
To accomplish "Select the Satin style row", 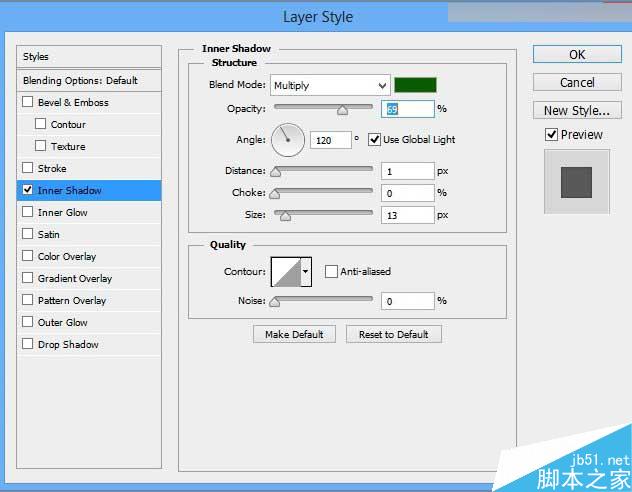I will click(x=89, y=235).
